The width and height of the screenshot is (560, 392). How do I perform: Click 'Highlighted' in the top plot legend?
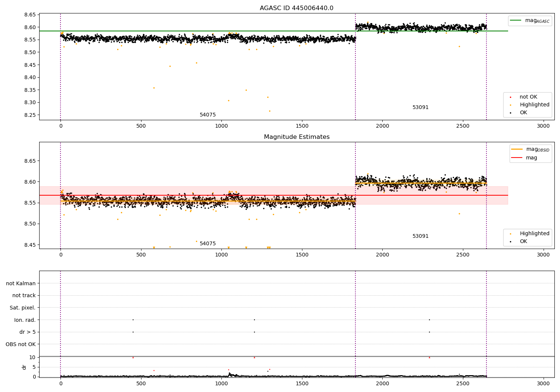(x=534, y=105)
